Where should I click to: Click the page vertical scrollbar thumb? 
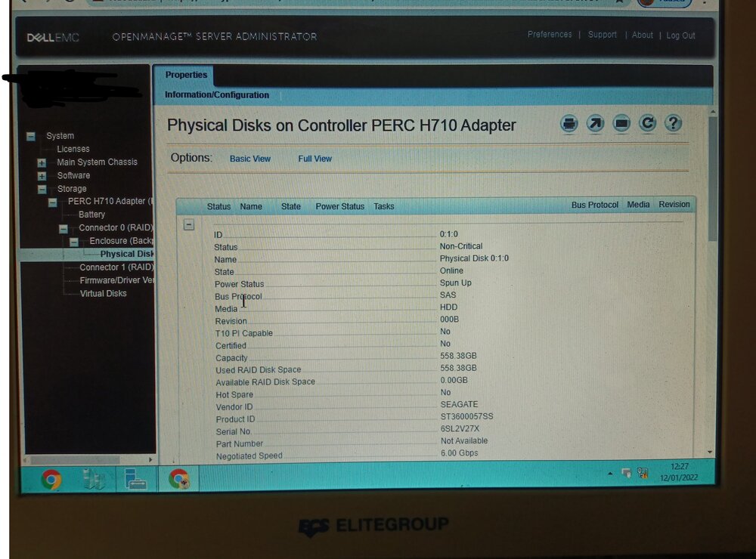tap(713, 178)
